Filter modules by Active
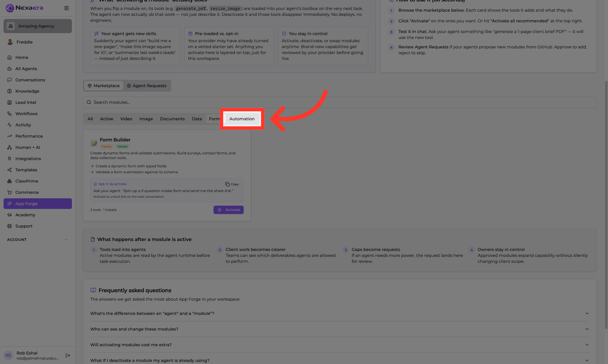 106,119
